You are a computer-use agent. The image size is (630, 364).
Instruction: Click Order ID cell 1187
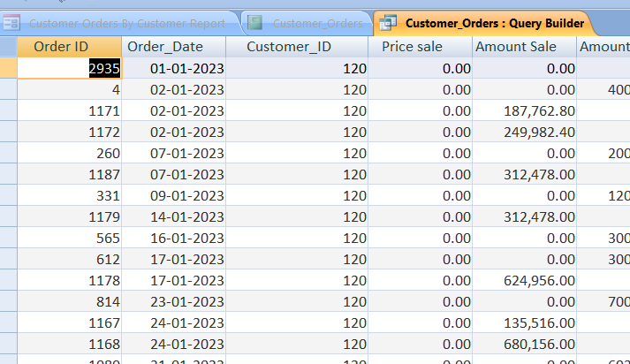(69, 175)
